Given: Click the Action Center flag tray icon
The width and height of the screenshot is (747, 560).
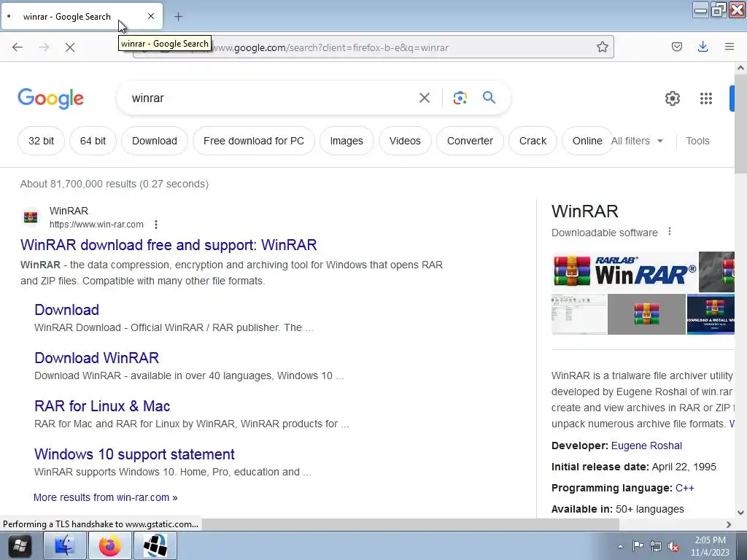Looking at the screenshot, I should 638,546.
